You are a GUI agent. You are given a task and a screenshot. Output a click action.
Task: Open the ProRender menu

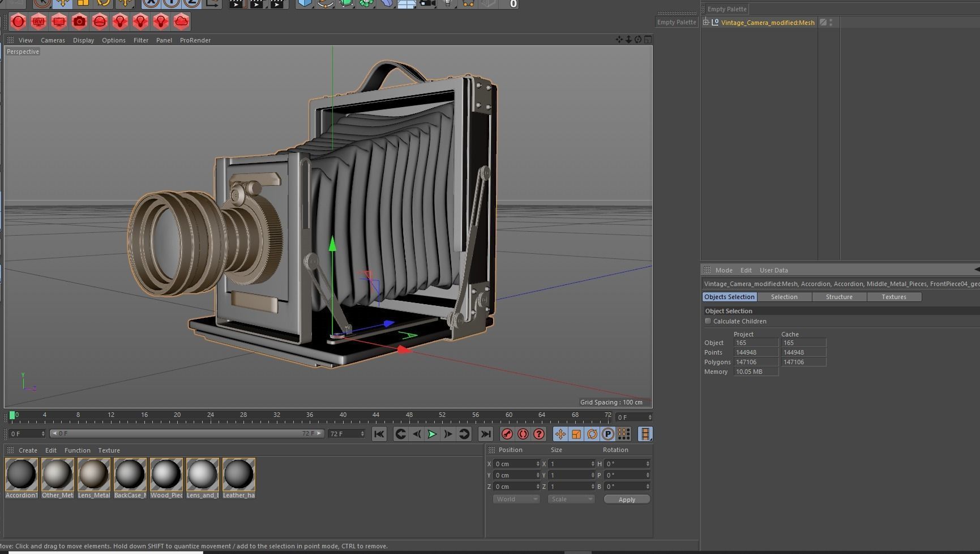point(195,40)
